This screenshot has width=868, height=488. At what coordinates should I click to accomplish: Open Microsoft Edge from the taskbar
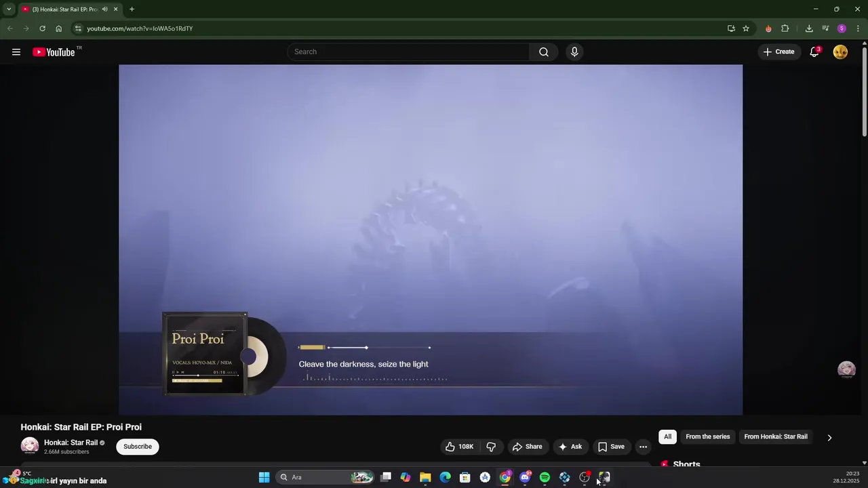445,477
